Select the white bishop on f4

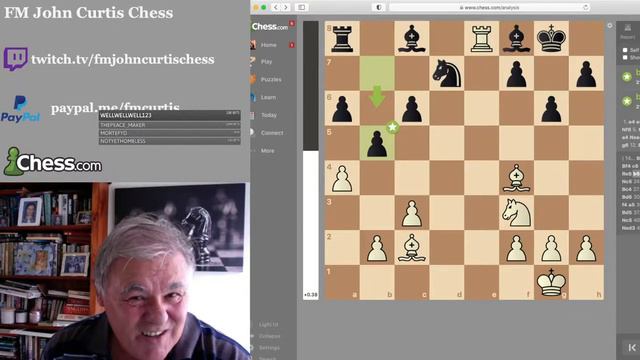516,178
